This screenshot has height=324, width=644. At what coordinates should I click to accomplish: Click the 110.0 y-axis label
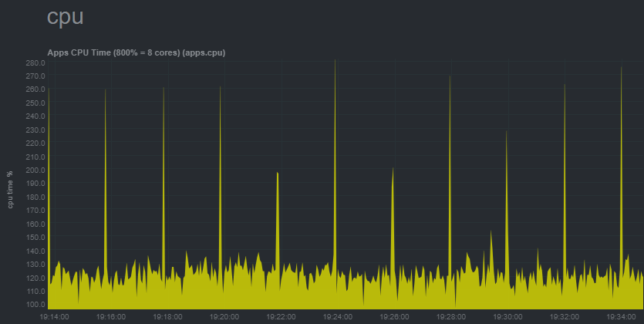click(x=35, y=291)
